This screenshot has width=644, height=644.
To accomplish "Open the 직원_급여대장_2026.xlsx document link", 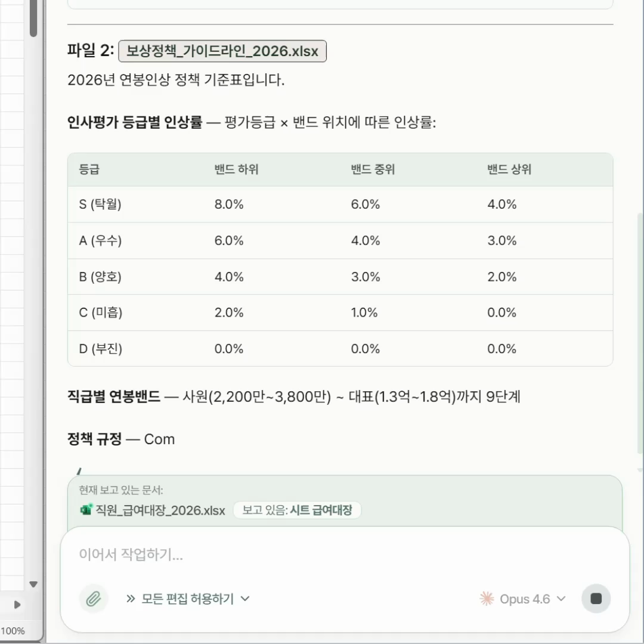I will tap(160, 511).
